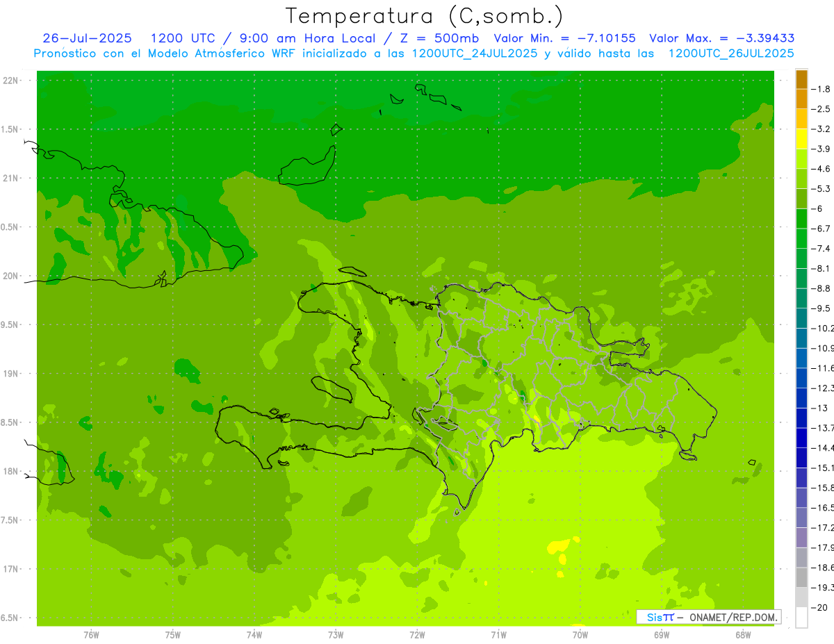This screenshot has height=644, width=834.
Task: Select the '1200UTC_24JUL2025' initialization timestamp
Action: tap(475, 53)
